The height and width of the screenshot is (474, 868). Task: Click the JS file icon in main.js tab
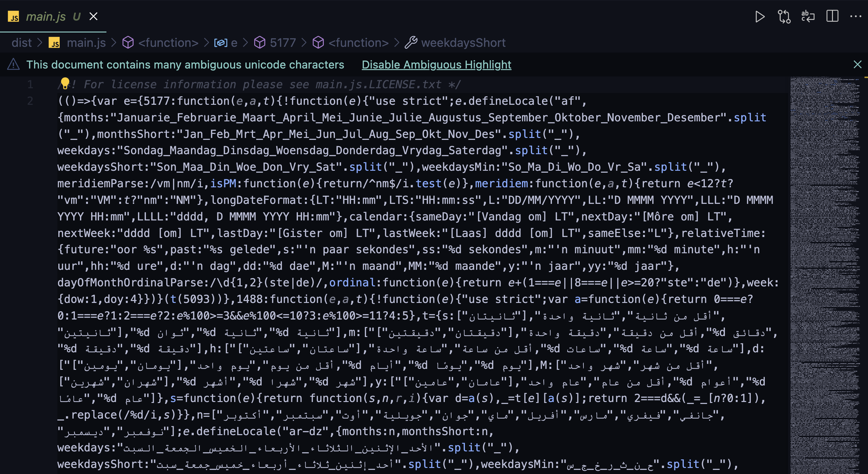pos(13,17)
